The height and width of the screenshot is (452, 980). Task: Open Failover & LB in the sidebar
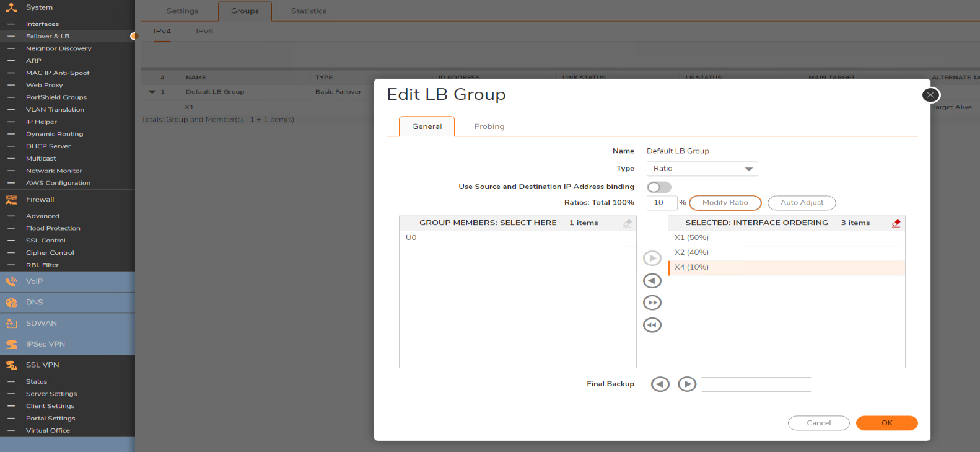(x=48, y=37)
